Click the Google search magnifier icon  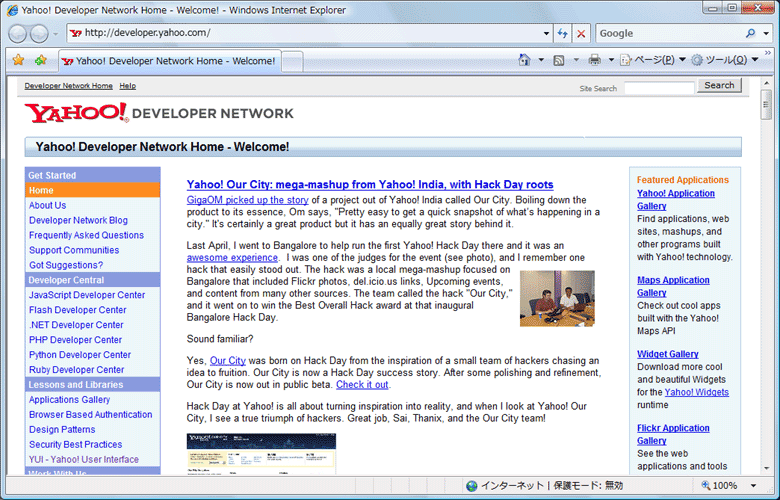coord(750,33)
